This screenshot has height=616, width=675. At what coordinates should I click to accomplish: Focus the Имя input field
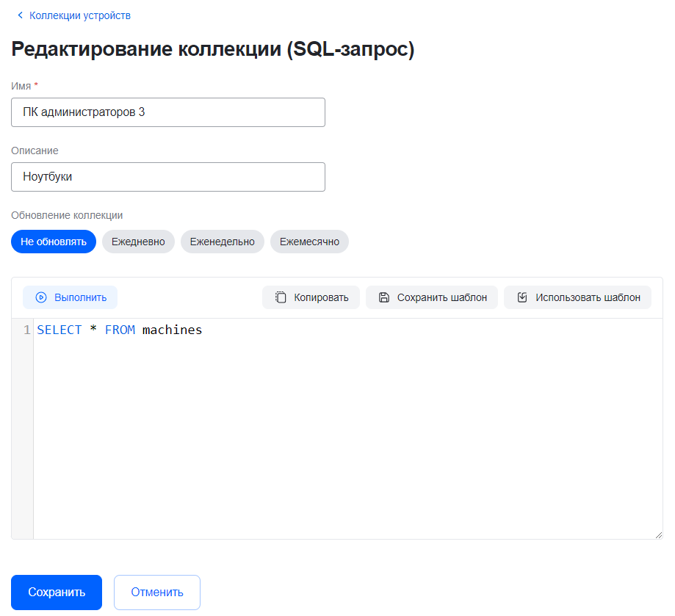(x=167, y=112)
